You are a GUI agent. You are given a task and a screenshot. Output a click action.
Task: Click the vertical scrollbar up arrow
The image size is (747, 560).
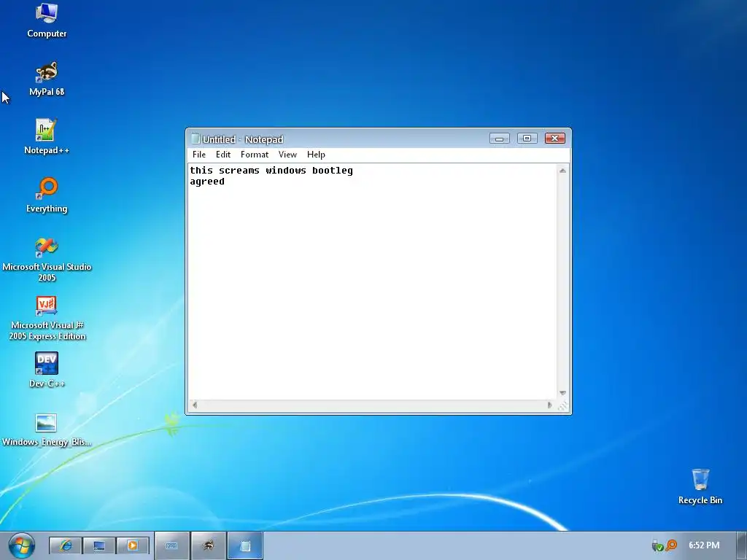pyautogui.click(x=562, y=171)
